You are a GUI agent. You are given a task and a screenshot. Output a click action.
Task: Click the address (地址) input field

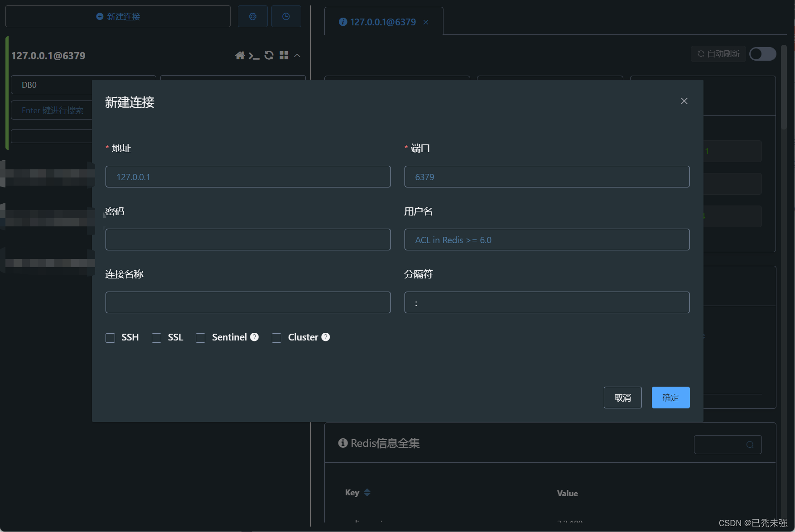coord(248,177)
